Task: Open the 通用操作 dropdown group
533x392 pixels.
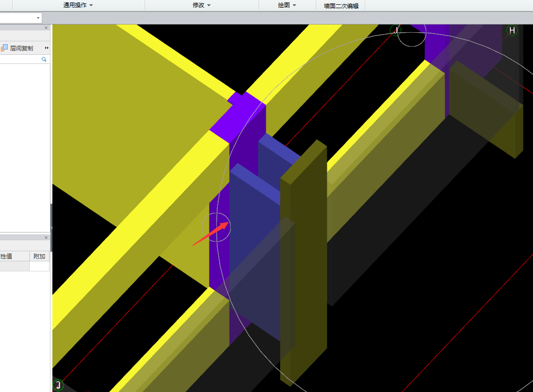Action: pos(78,5)
